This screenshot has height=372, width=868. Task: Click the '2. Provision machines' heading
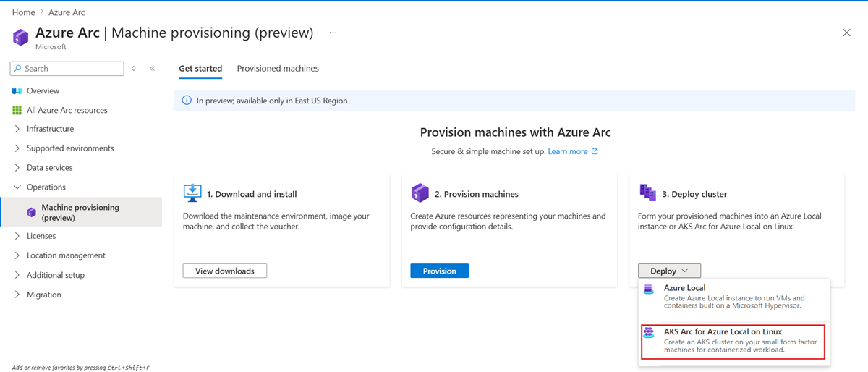pyautogui.click(x=476, y=194)
